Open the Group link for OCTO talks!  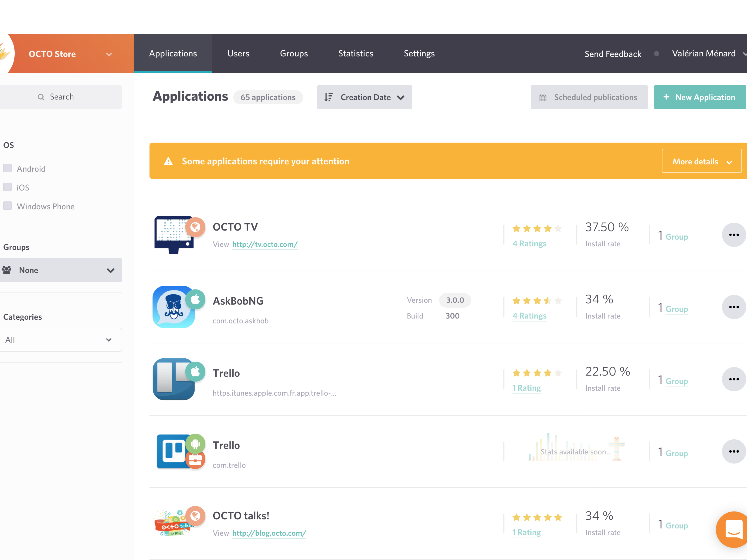[x=677, y=526]
